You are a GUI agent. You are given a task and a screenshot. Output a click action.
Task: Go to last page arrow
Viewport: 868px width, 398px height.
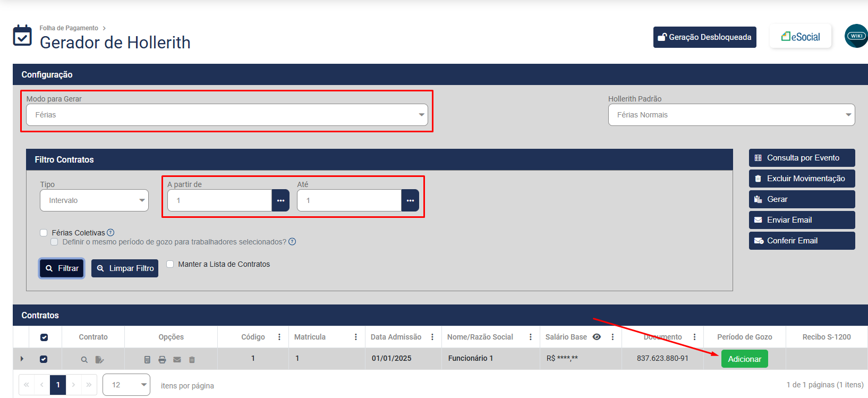(89, 385)
